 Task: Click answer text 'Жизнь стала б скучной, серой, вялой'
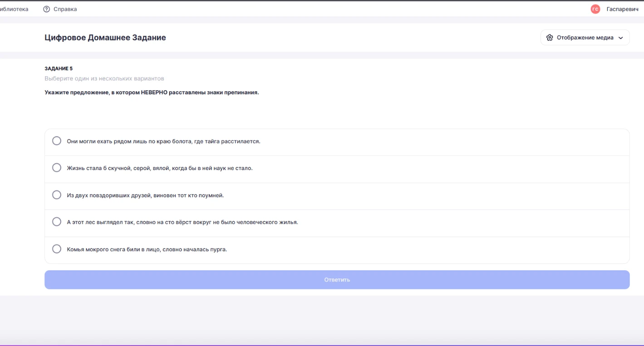tap(118, 168)
